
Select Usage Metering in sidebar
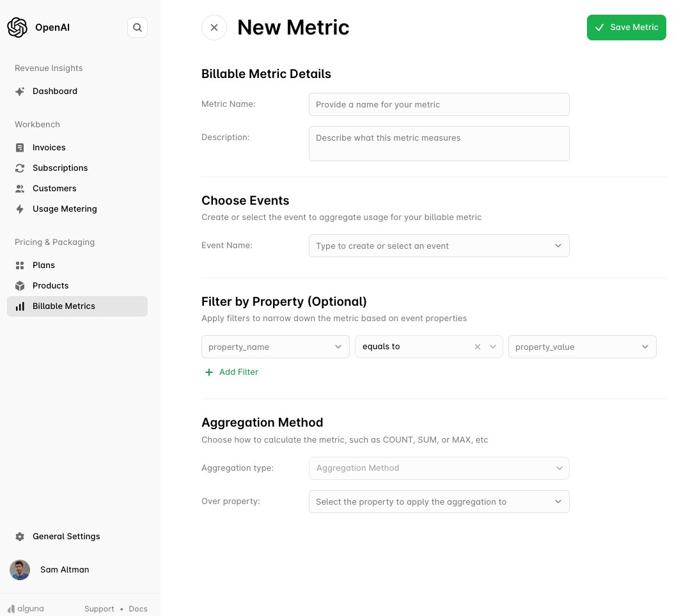pyautogui.click(x=65, y=209)
